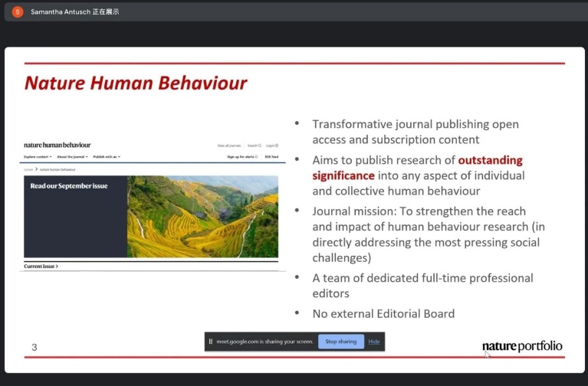Image resolution: width=588 pixels, height=386 pixels.
Task: Stop sharing the screen
Action: [341, 342]
